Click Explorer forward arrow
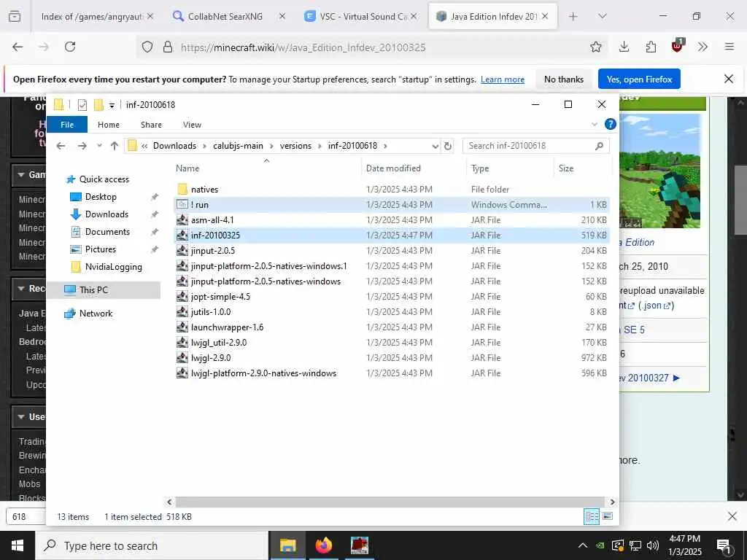747x560 pixels. coord(82,146)
